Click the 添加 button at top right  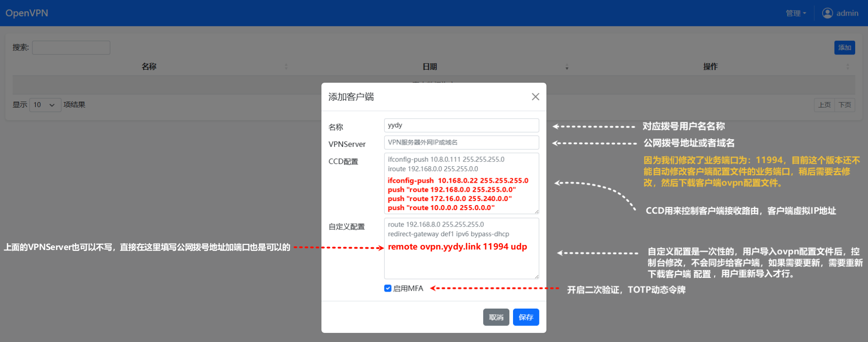(844, 48)
